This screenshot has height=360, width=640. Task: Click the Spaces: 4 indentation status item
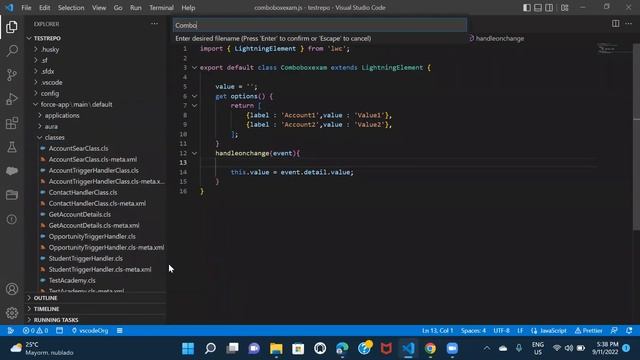point(473,331)
